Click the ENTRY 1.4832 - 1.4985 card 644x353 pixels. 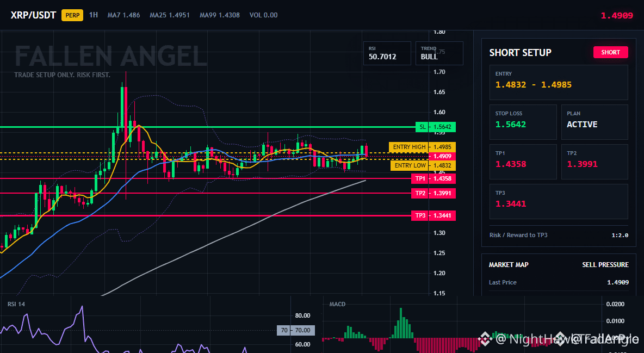click(559, 82)
